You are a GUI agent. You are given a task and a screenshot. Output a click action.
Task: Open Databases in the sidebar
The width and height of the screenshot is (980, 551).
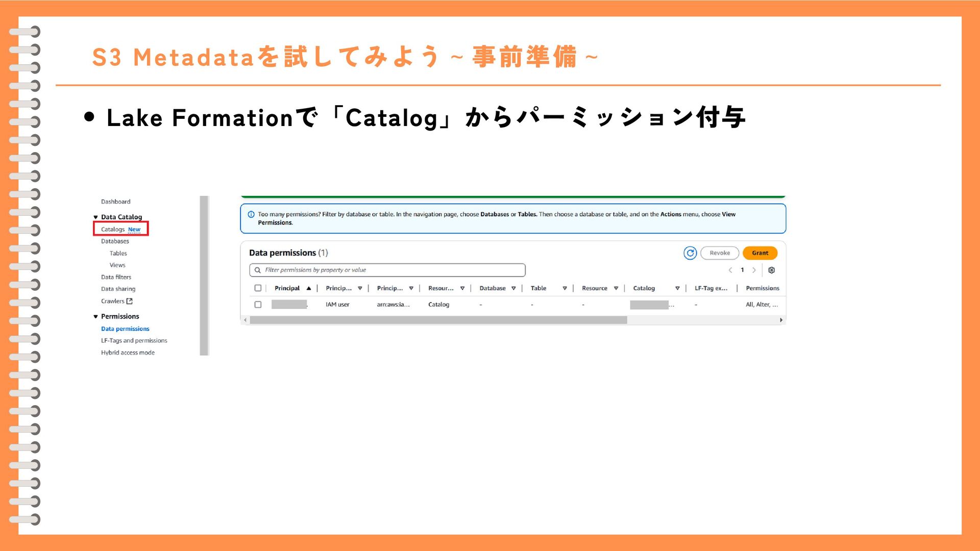tap(115, 241)
